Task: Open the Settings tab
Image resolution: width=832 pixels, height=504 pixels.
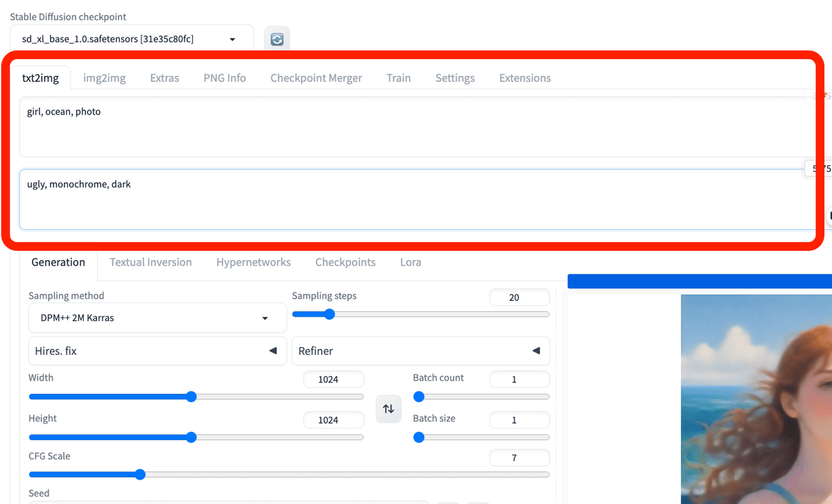Action: [x=455, y=78]
